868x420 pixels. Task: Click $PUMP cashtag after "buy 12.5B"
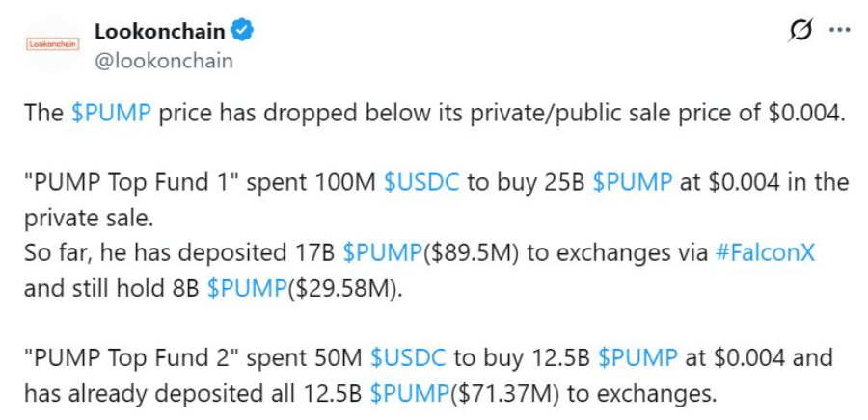click(637, 357)
